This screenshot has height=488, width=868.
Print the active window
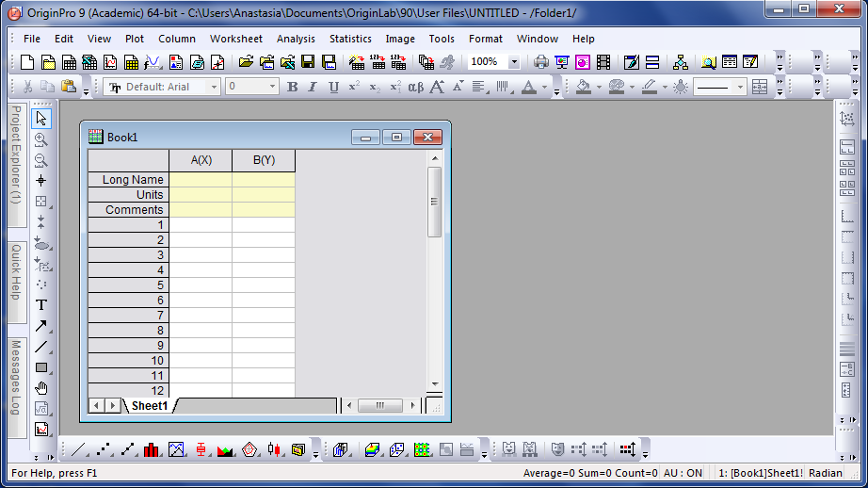pos(540,62)
